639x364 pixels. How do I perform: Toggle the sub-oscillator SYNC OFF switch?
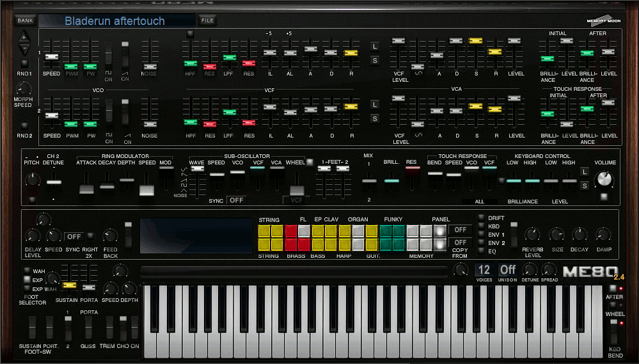coord(237,200)
